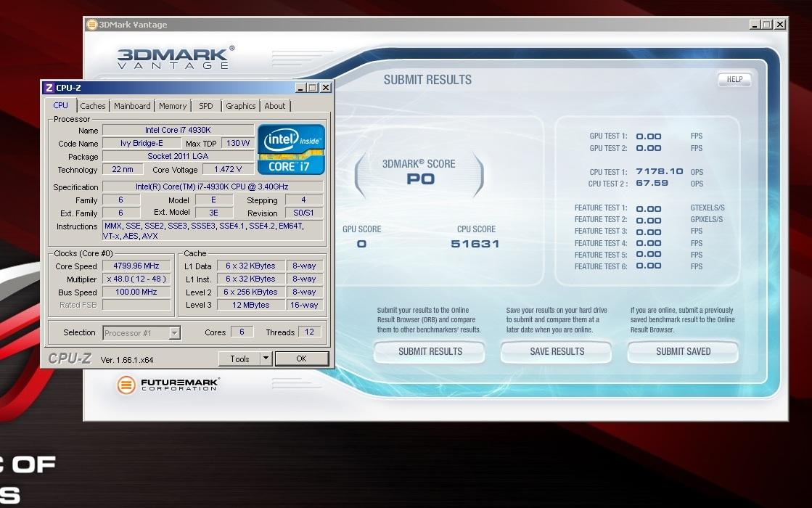Open the Caches tab in CPU-Z
812x508 pixels.
click(93, 106)
